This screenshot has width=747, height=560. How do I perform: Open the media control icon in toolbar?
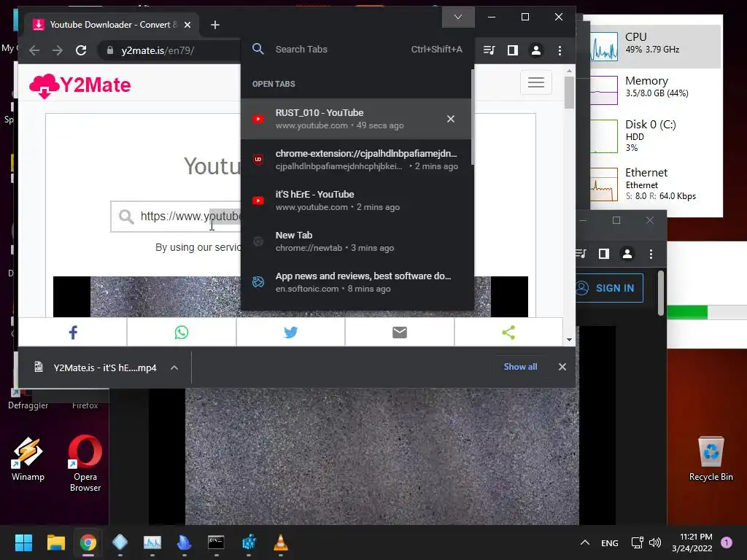tap(489, 50)
